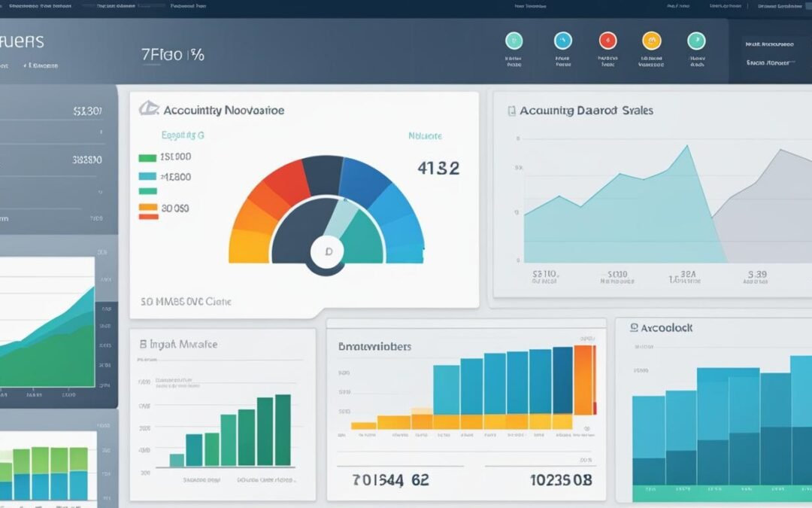812x508 pixels.
Task: Click the green legend swatch in gauge panel
Action: tap(147, 158)
